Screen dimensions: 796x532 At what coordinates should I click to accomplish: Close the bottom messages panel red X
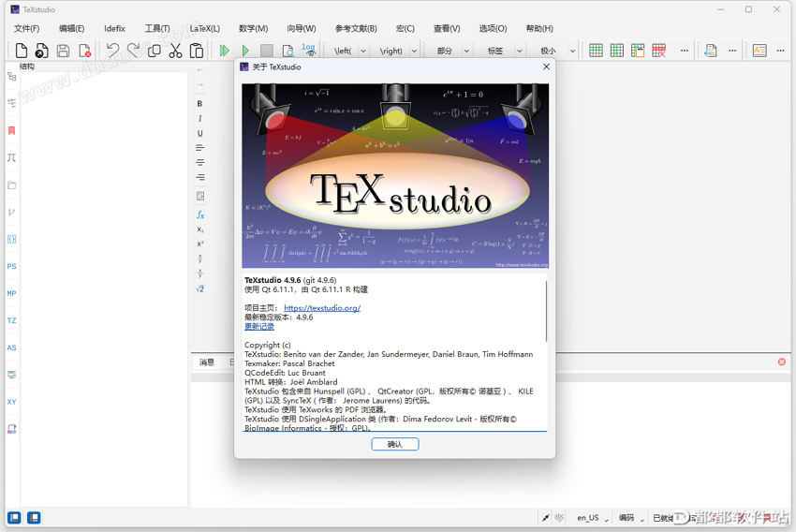[782, 362]
